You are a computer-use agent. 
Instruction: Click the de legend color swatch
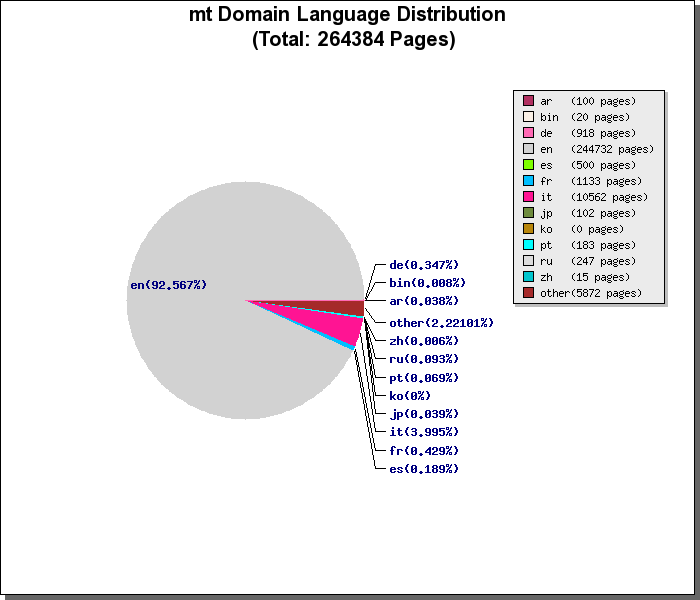coord(528,133)
